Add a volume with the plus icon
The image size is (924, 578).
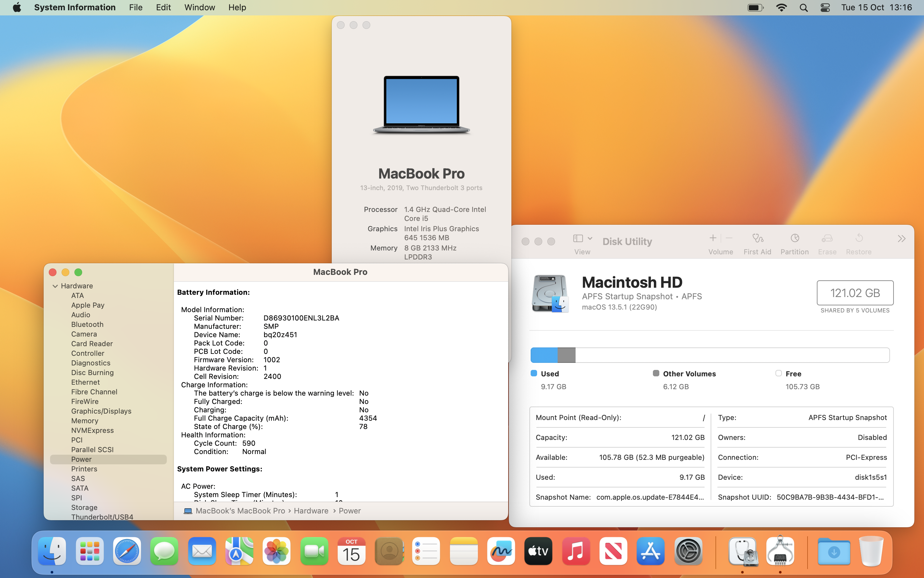713,238
